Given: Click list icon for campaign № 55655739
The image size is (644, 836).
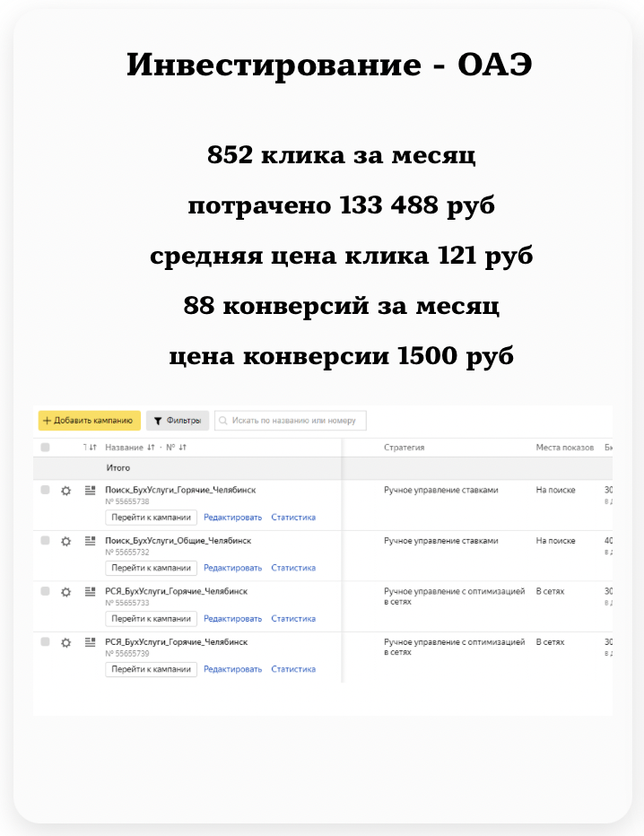Looking at the screenshot, I should coord(90,642).
